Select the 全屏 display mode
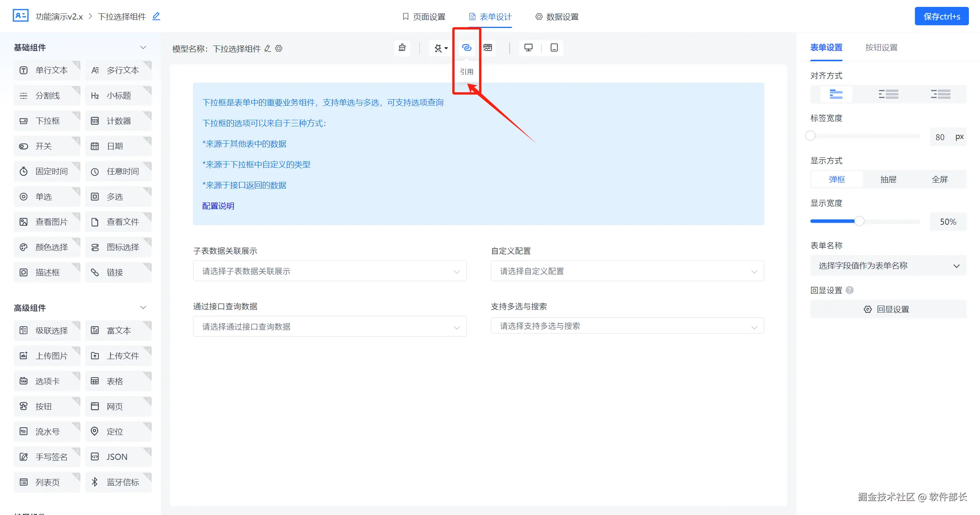The image size is (980, 515). tap(939, 179)
